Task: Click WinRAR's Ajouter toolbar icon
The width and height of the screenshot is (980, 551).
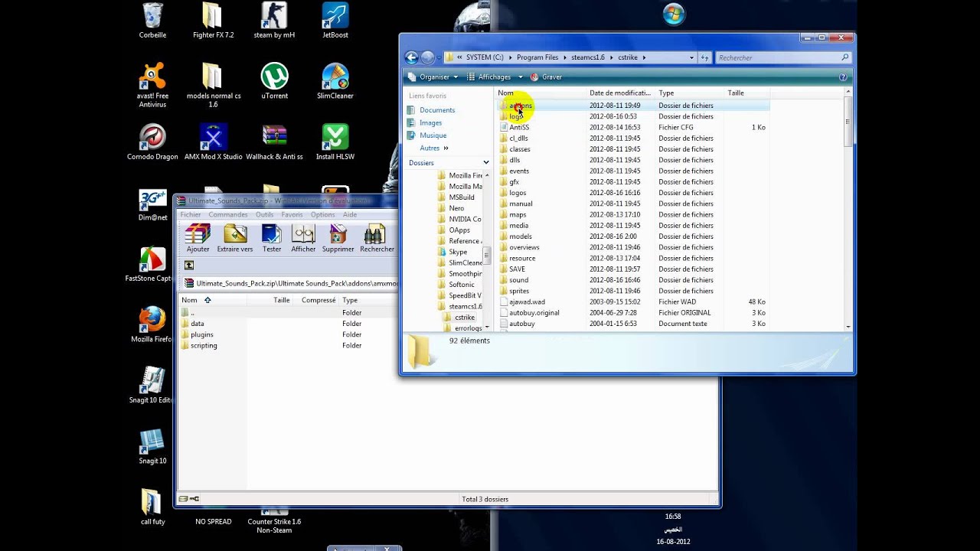Action: pyautogui.click(x=198, y=239)
